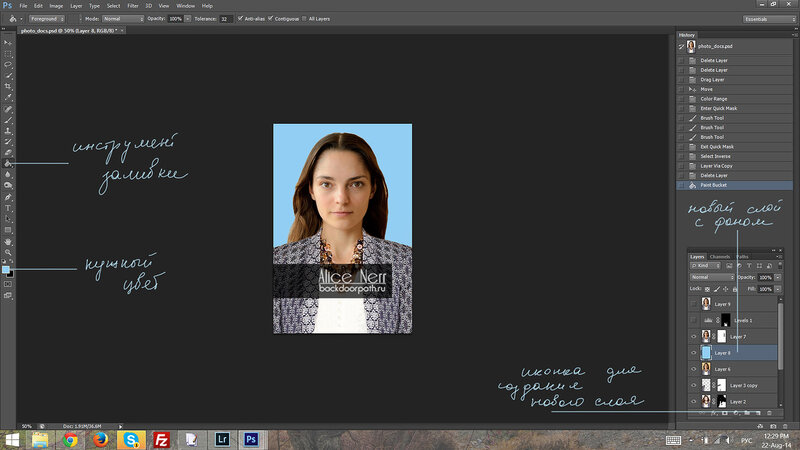
Task: Open Layers panel Opacity arrow
Action: click(x=778, y=277)
